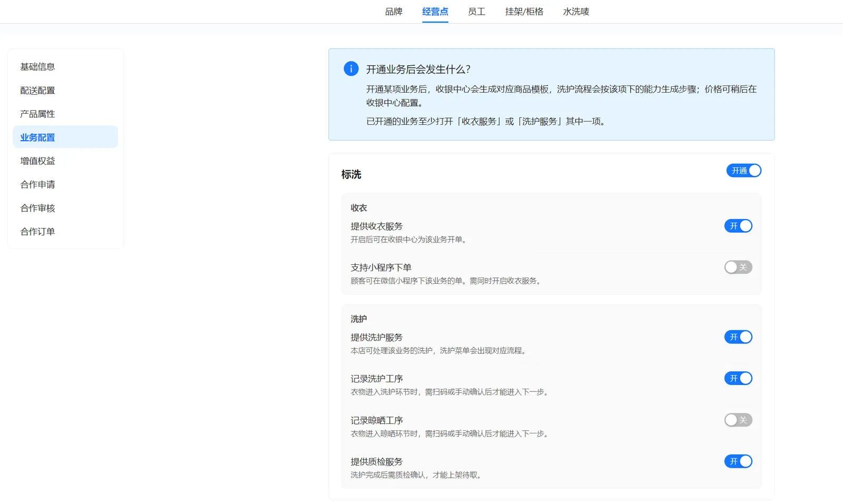Toggle 提供洗护服务 switch

point(738,337)
